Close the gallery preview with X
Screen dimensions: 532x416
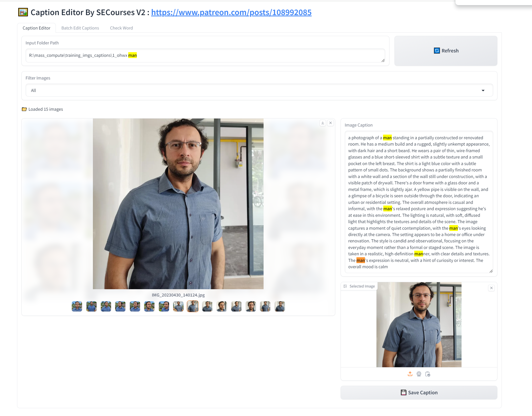pyautogui.click(x=330, y=123)
